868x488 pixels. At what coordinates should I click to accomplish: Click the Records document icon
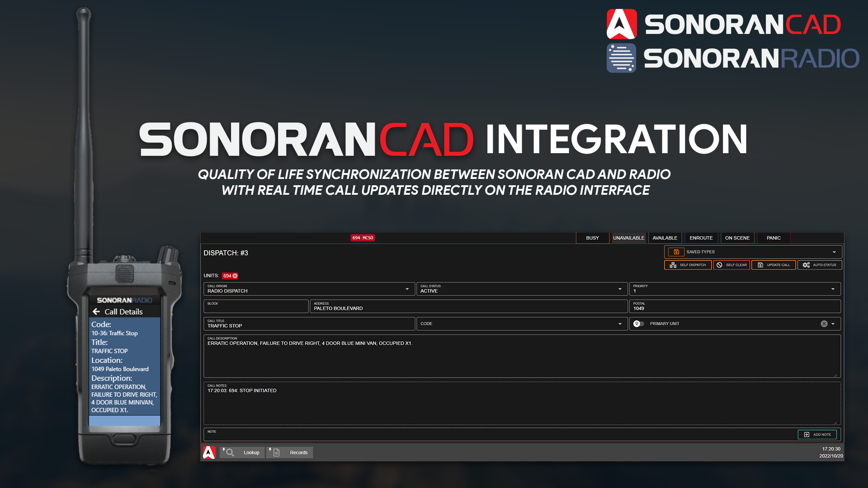coord(276,452)
